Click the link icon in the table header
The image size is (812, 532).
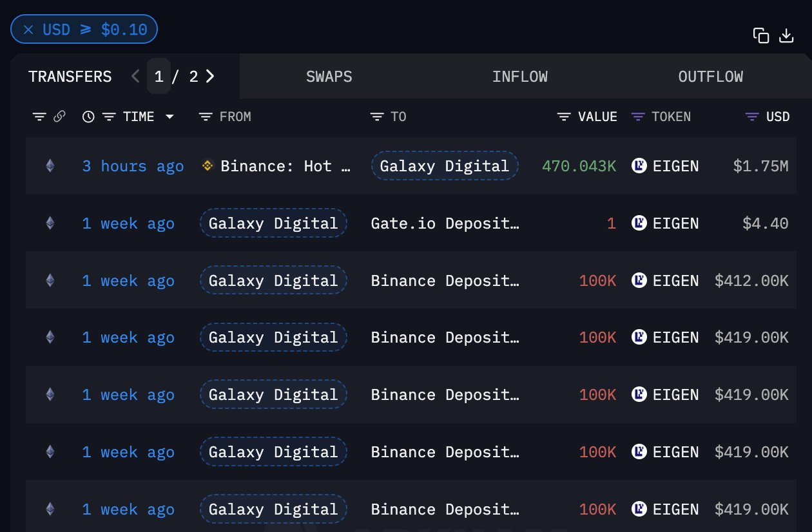(x=59, y=117)
